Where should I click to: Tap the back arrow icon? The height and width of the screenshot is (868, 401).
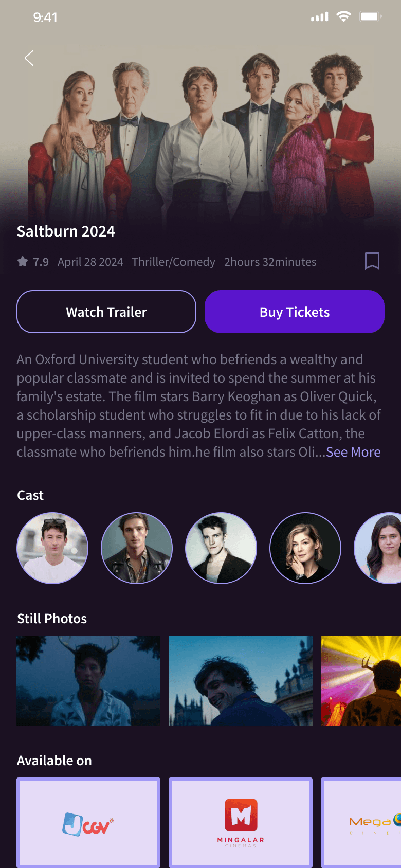29,58
